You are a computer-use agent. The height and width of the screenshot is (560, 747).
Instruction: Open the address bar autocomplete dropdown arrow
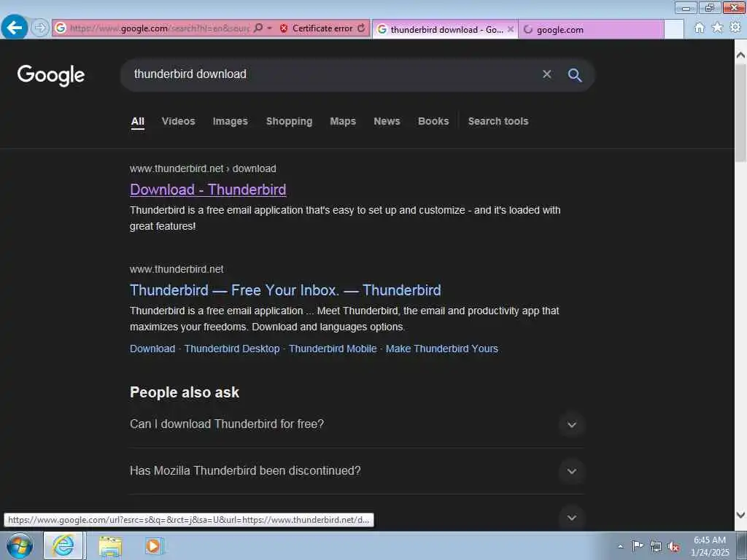(x=269, y=28)
